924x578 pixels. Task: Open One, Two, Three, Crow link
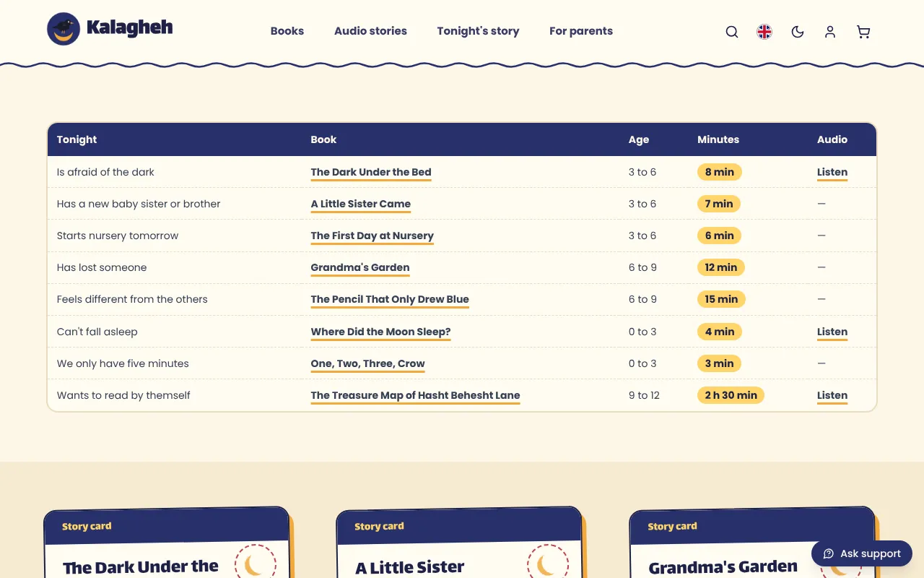pyautogui.click(x=368, y=363)
